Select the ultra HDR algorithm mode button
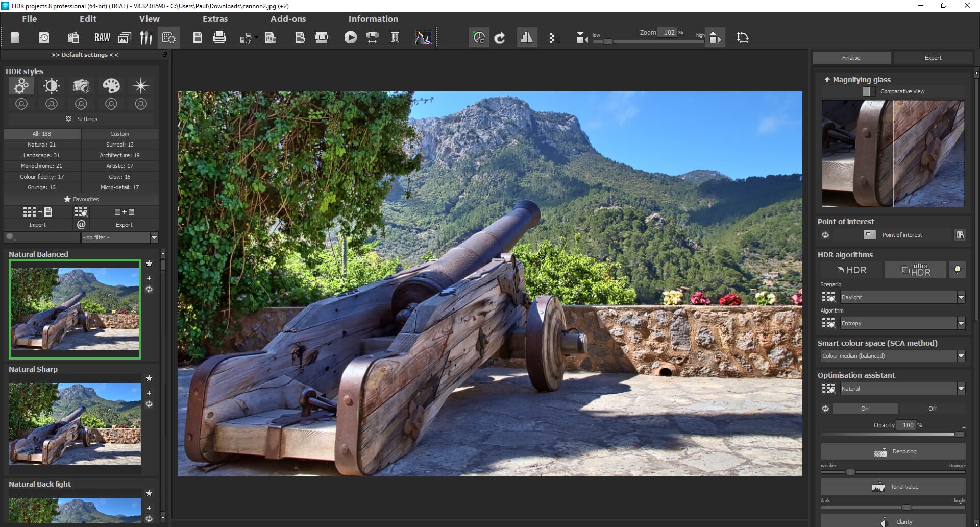 pos(916,270)
